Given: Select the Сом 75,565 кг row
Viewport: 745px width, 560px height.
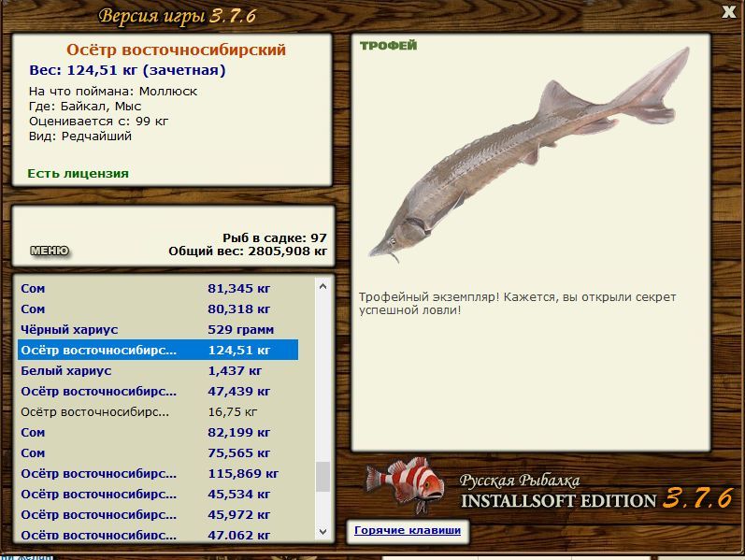Looking at the screenshot, I should [158, 453].
